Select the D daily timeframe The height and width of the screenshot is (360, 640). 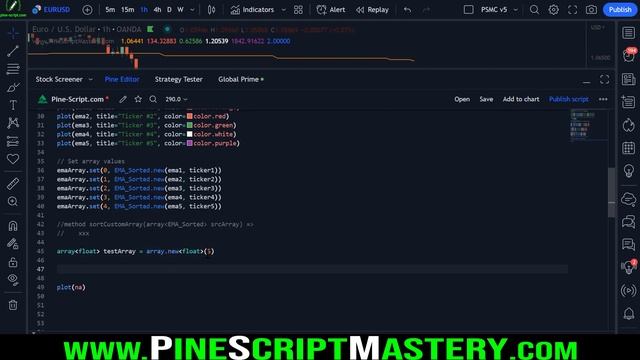point(169,10)
